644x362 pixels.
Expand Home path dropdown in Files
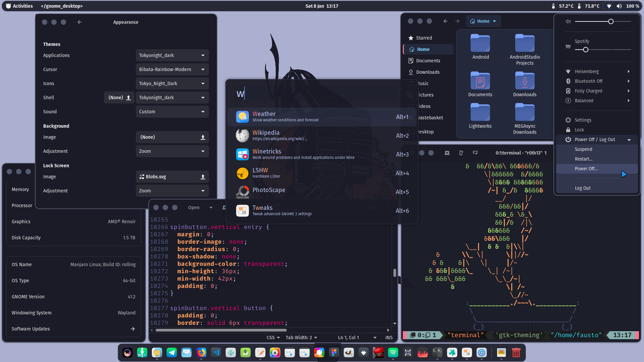[483, 21]
